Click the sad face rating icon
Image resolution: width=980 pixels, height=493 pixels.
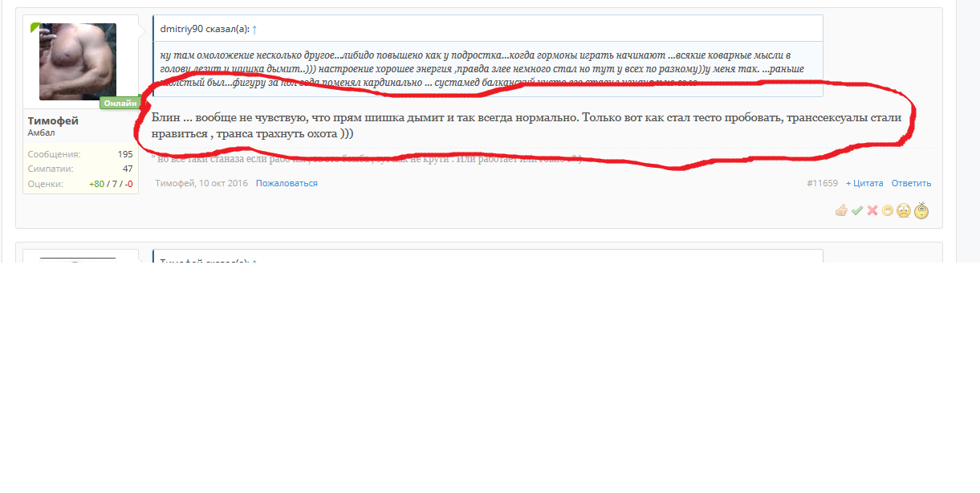pyautogui.click(x=904, y=211)
